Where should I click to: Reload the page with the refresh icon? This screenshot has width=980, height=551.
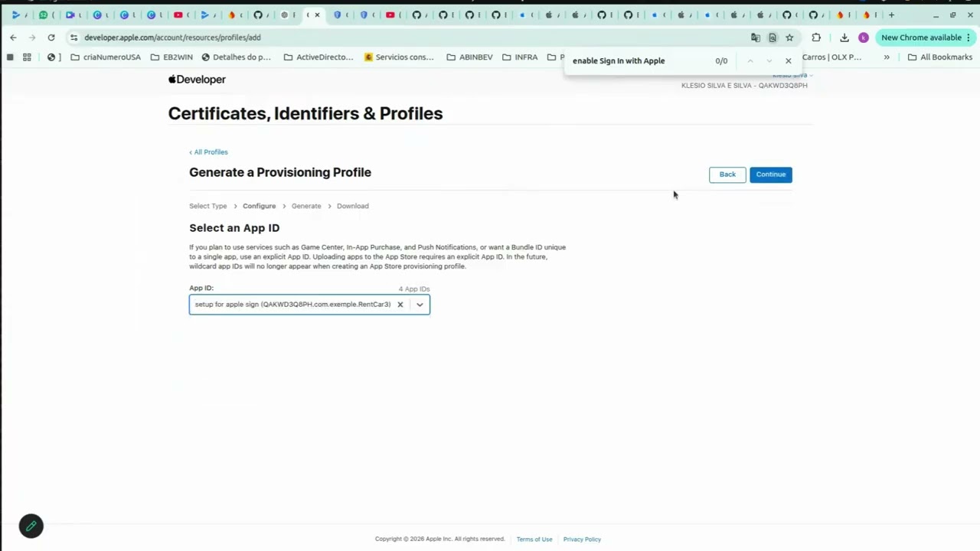(51, 37)
